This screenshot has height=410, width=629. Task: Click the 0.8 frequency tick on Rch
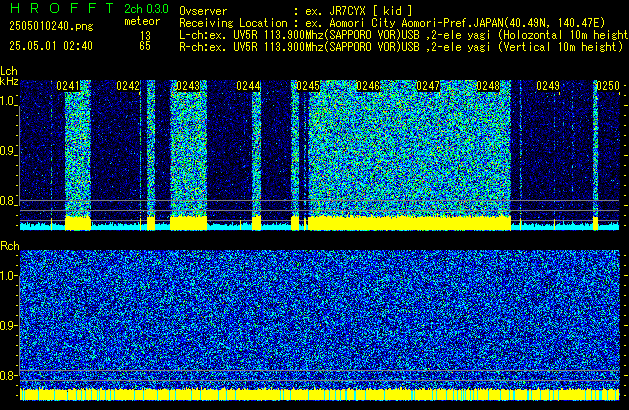pos(8,375)
